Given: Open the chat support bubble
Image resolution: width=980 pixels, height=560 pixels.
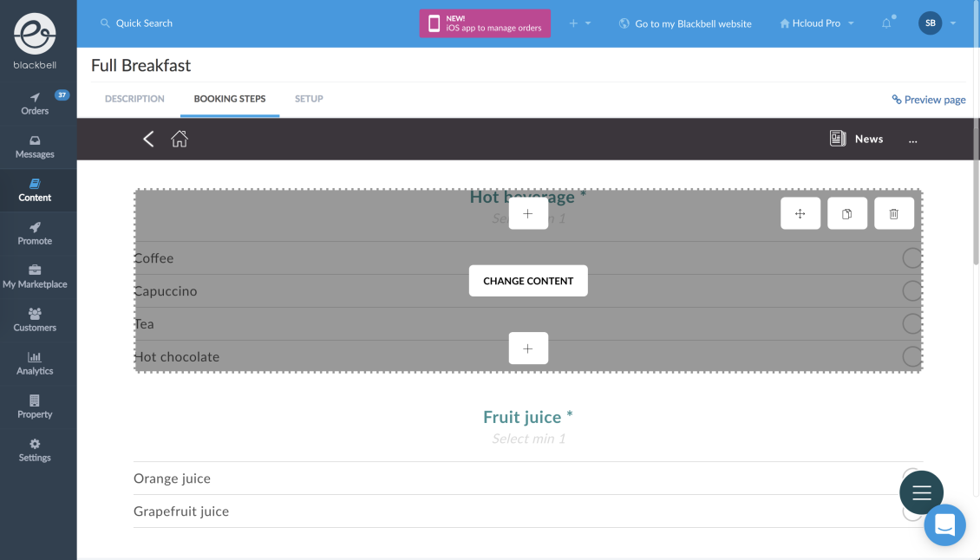Looking at the screenshot, I should (945, 525).
